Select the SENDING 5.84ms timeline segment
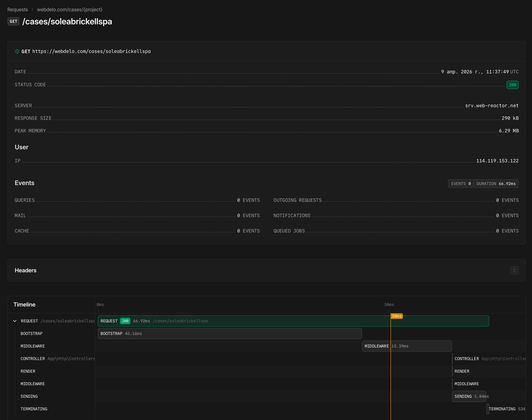The image size is (532, 420). [470, 396]
